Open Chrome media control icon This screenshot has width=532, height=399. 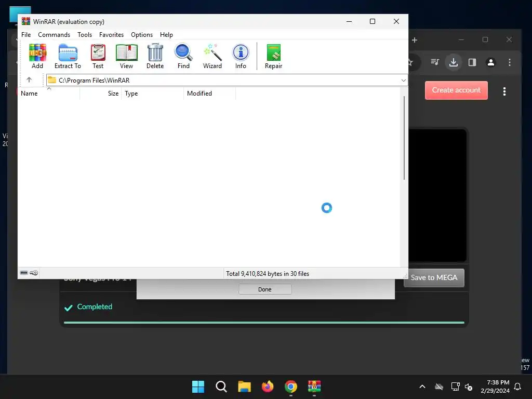pos(435,62)
